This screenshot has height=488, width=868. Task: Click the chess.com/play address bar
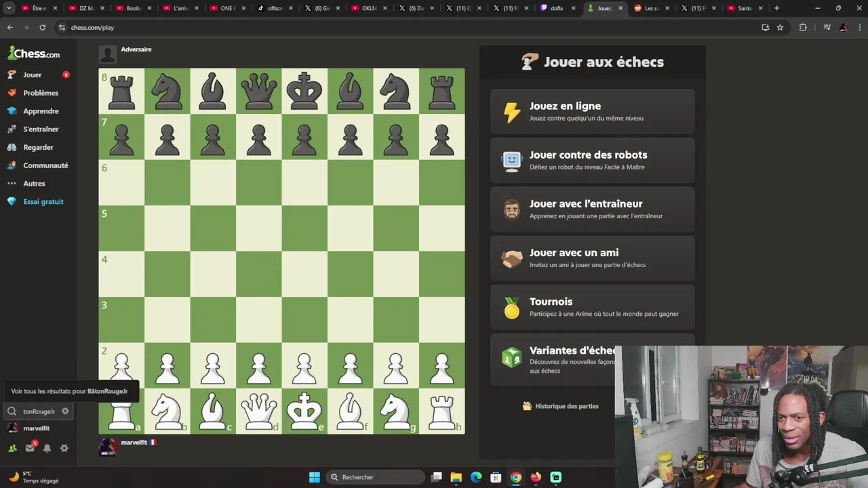(x=407, y=27)
